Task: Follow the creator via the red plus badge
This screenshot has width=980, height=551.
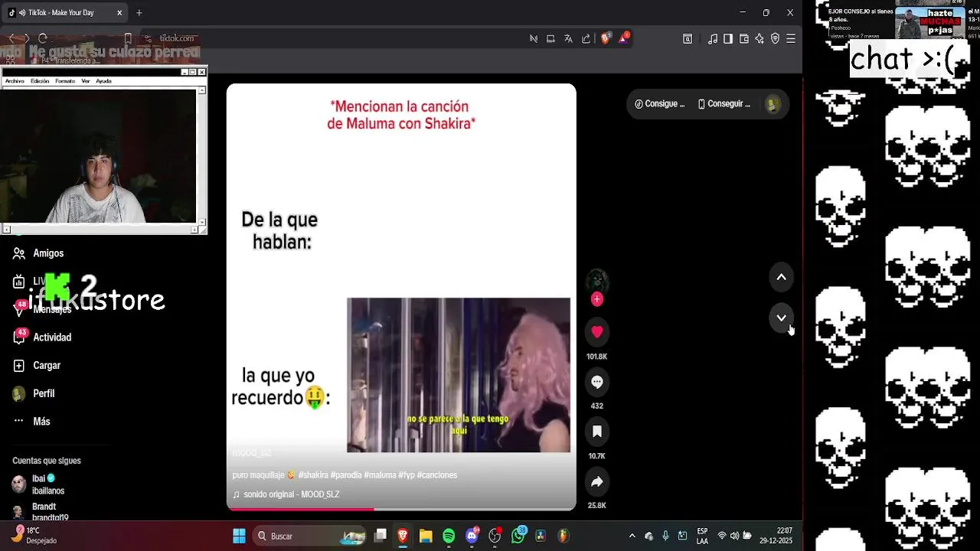Action: [x=597, y=299]
